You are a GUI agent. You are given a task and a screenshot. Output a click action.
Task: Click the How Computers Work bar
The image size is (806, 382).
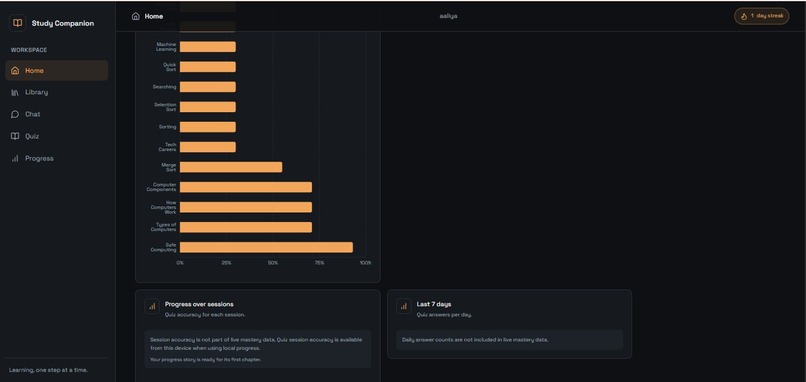tap(246, 207)
